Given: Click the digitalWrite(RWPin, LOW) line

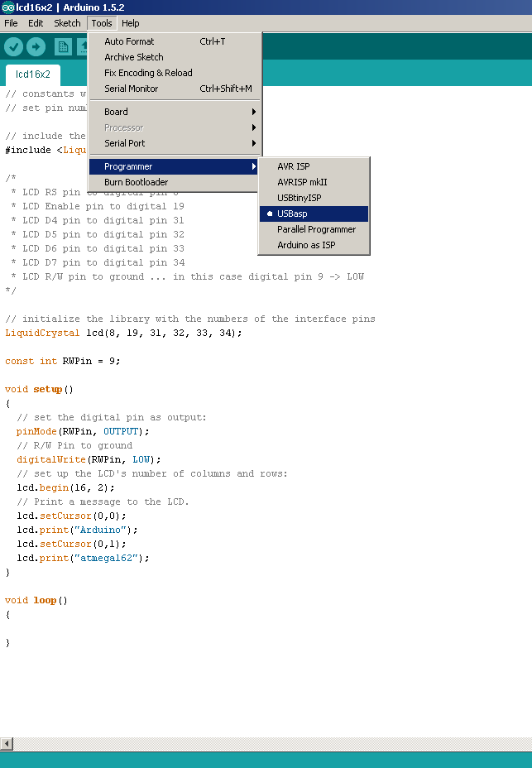Looking at the screenshot, I should click(89, 459).
